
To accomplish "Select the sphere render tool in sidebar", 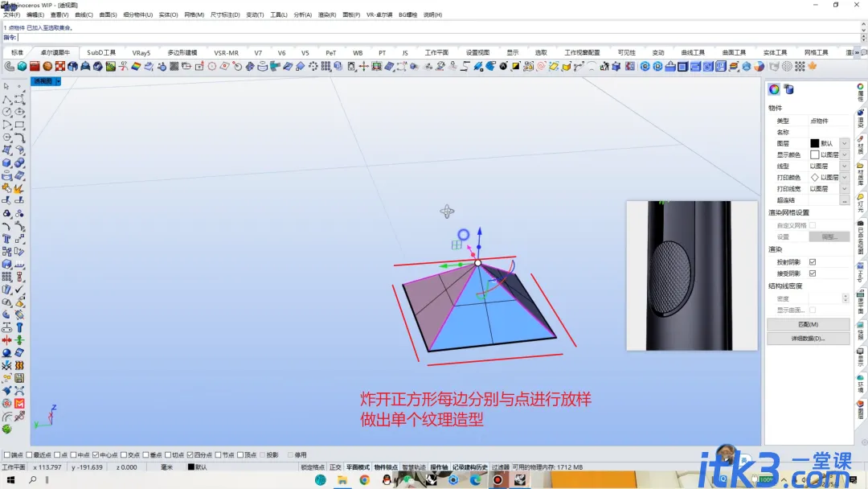I will tap(6, 353).
